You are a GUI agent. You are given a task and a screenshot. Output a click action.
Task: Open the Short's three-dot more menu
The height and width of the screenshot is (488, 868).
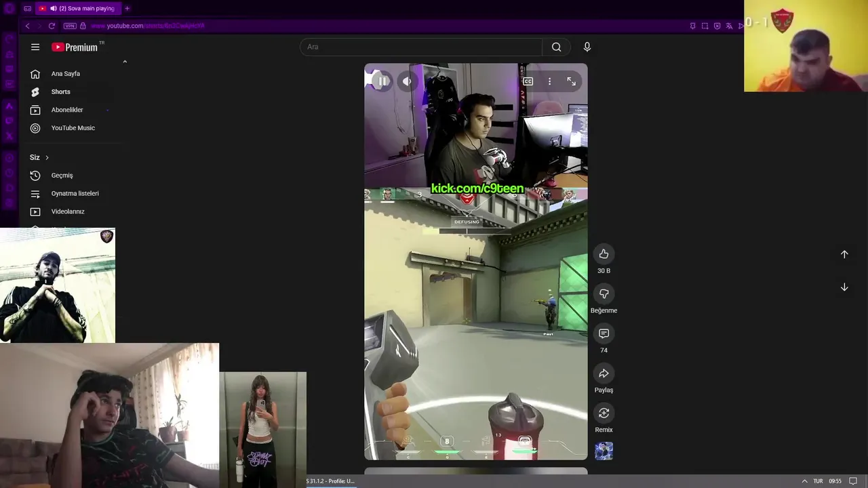click(549, 81)
